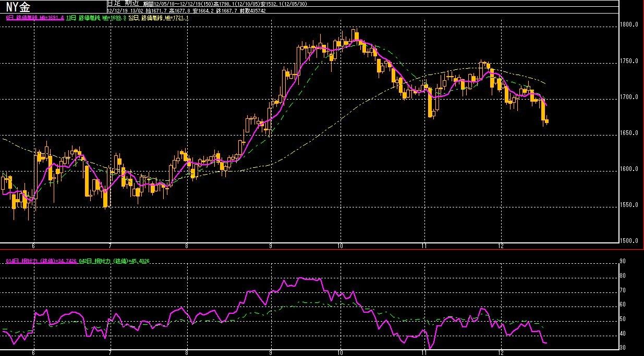Click month 9 label under price chart
Screen dimensions: 644x356
(x=271, y=245)
